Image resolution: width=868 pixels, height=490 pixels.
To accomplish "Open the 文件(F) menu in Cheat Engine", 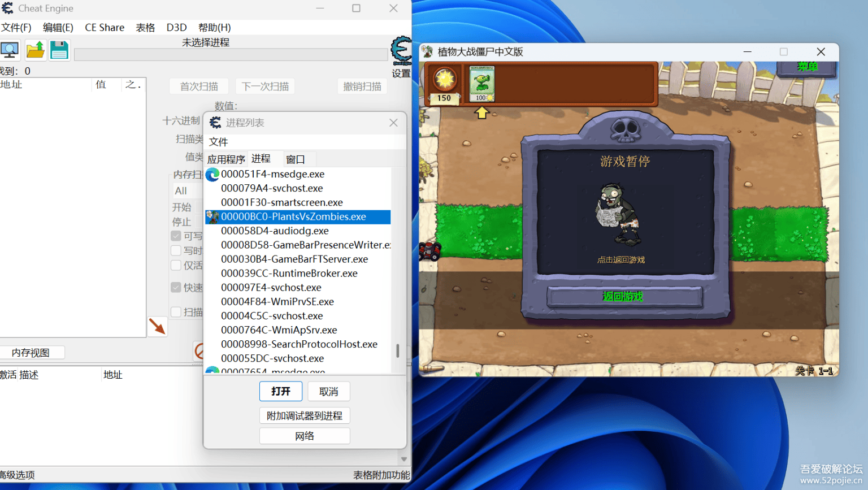I will (16, 28).
